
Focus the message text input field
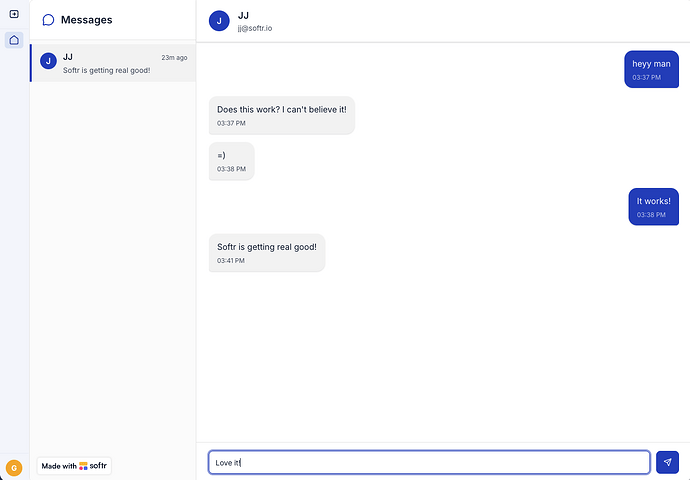(429, 462)
